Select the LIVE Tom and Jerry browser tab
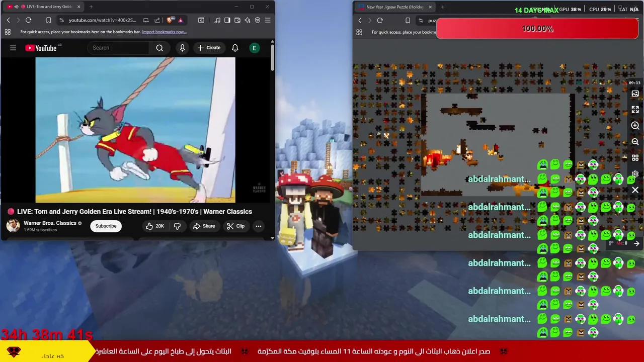The height and width of the screenshot is (362, 644). tap(43, 7)
